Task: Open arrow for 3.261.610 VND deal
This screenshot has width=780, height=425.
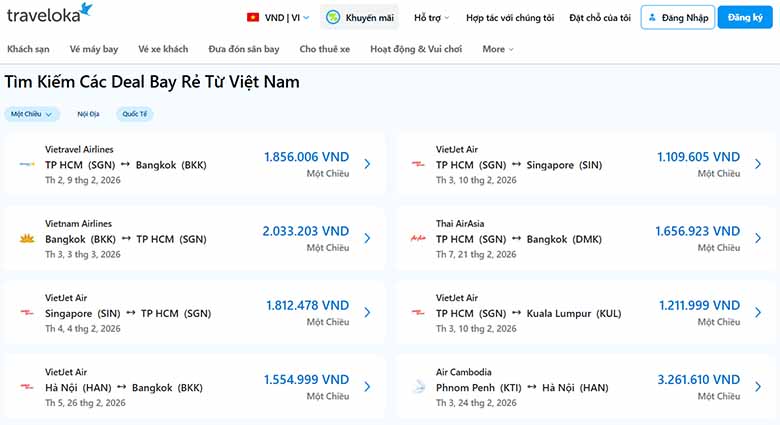Action: click(758, 387)
